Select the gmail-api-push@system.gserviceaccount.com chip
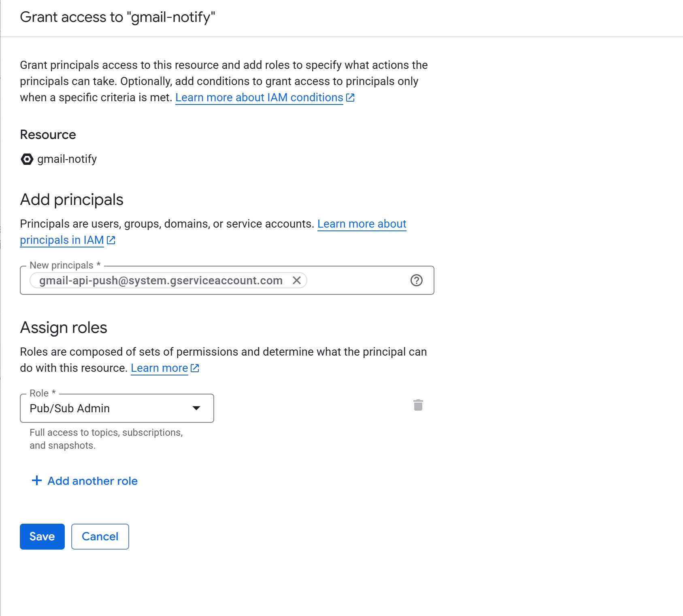This screenshot has height=616, width=683. [161, 280]
